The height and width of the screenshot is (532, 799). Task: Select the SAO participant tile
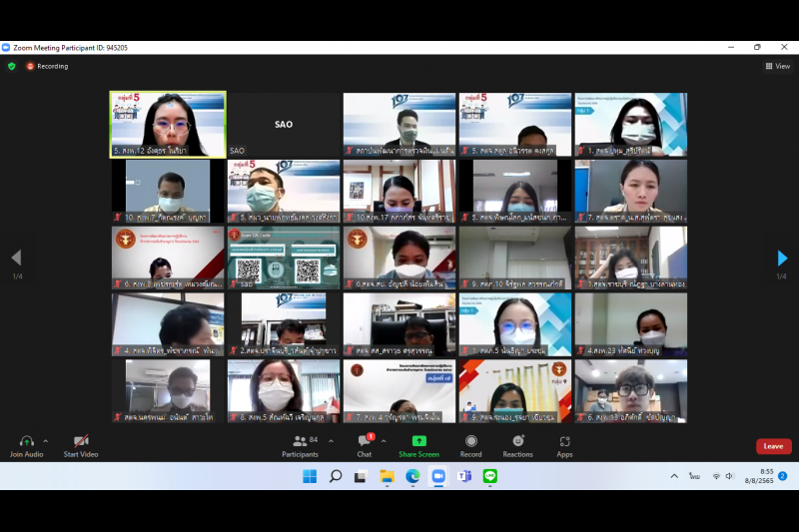coord(284,125)
